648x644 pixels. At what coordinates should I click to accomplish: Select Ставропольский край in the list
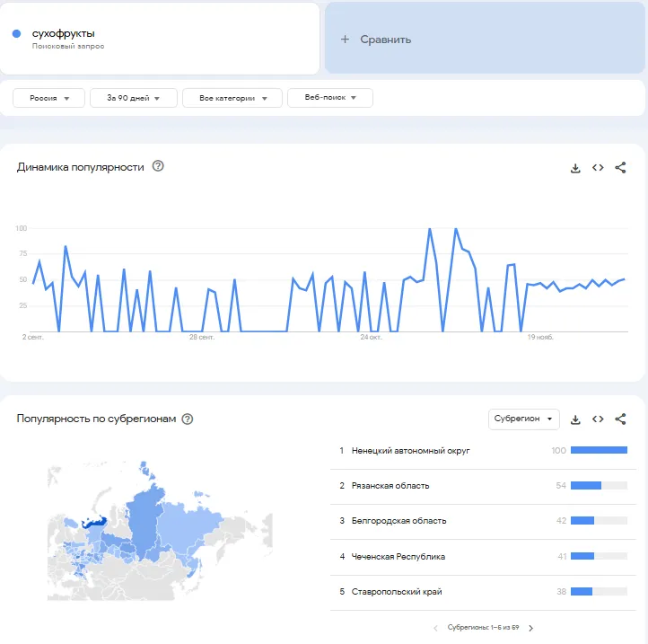point(397,592)
